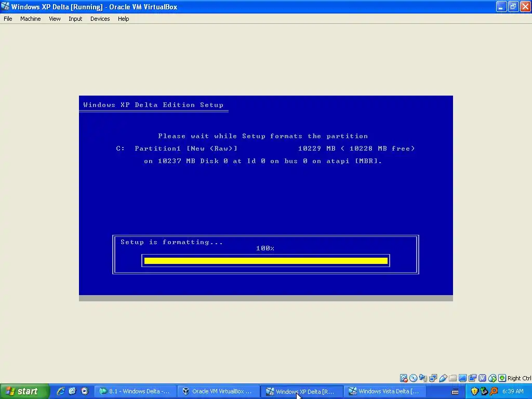Image resolution: width=532 pixels, height=399 pixels.
Task: Switch to the Windows Vista Delta taskbar window
Action: 385,391
